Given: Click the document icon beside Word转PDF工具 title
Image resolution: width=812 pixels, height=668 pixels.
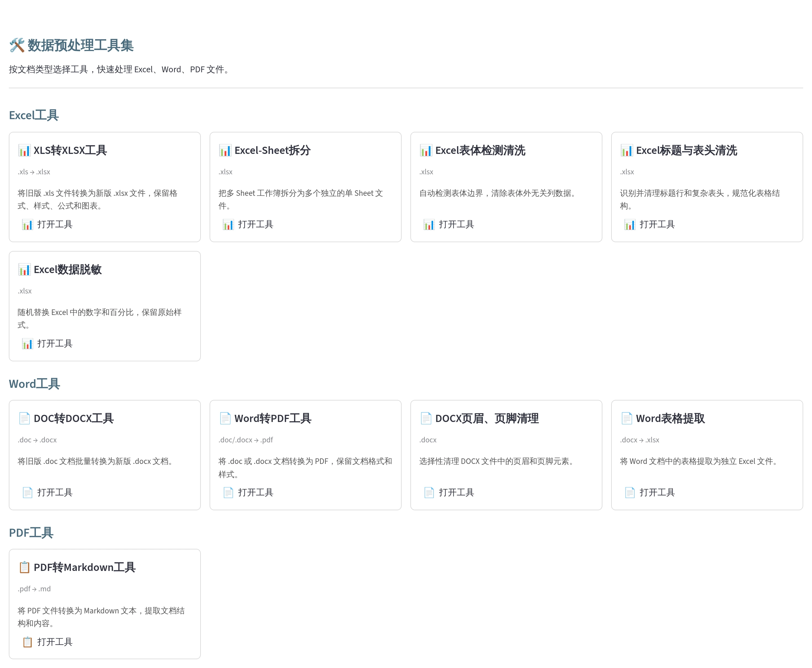Looking at the screenshot, I should coord(225,418).
